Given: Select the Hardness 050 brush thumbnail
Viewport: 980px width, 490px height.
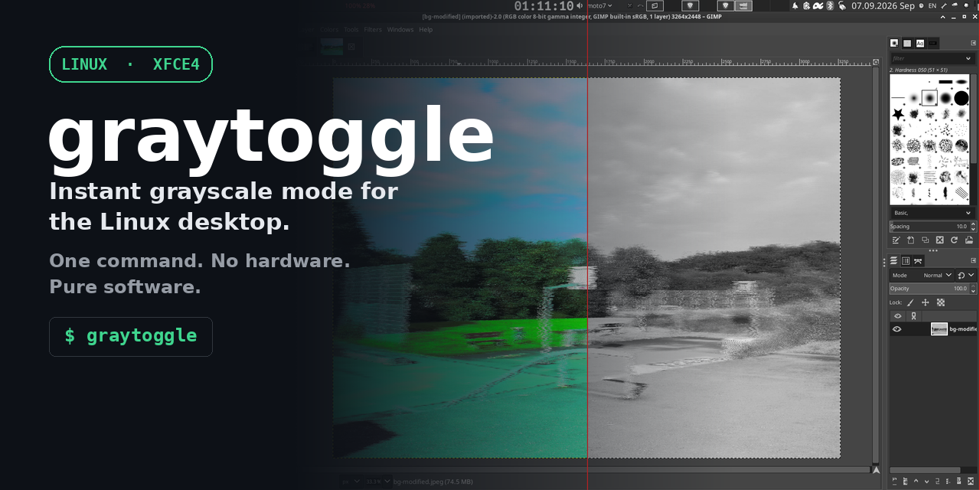Looking at the screenshot, I should 929,98.
